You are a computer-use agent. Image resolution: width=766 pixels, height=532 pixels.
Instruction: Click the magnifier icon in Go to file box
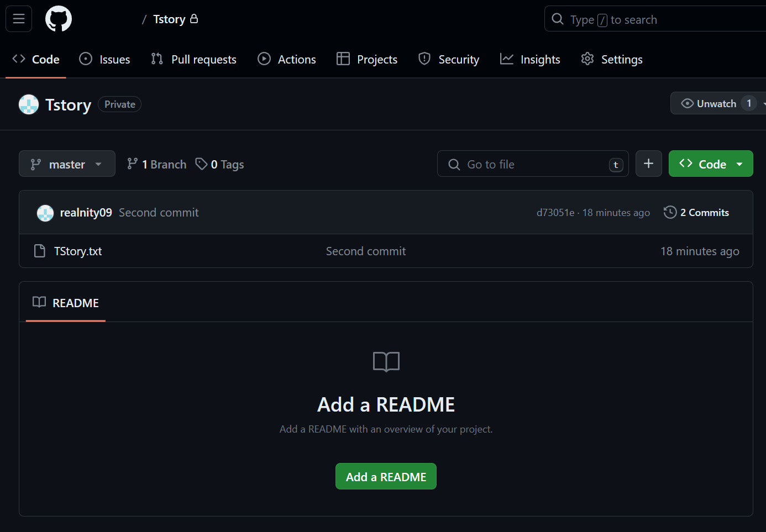(454, 165)
